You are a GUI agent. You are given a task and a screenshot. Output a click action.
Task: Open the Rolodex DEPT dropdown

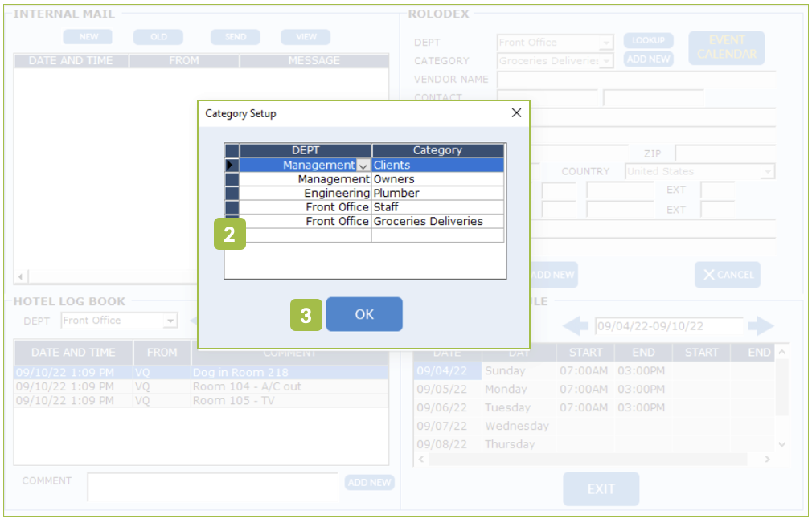click(x=606, y=43)
